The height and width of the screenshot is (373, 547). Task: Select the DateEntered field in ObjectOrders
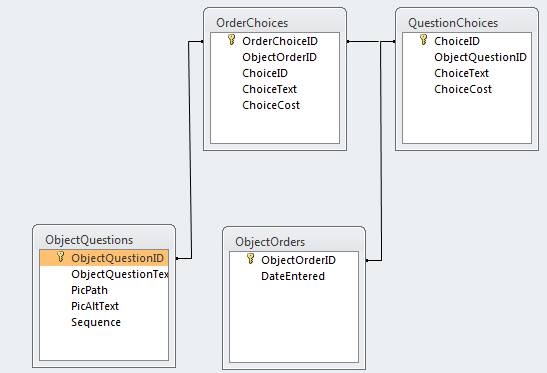point(293,276)
